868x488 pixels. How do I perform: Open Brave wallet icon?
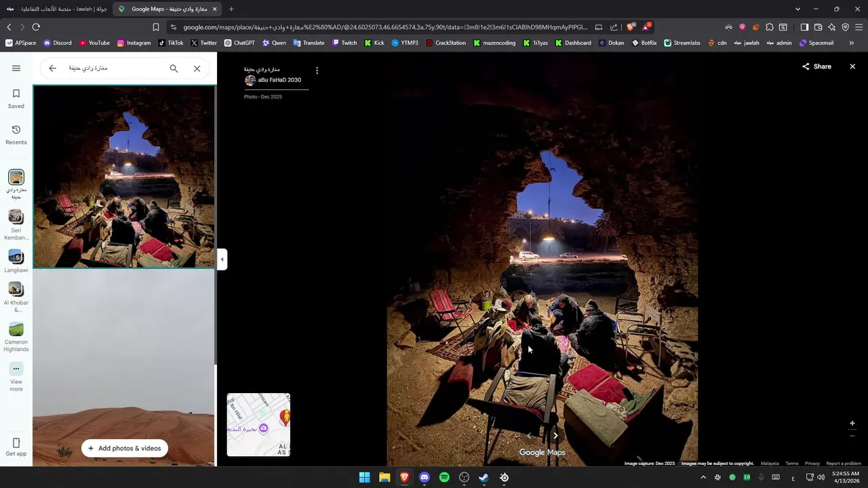click(818, 27)
